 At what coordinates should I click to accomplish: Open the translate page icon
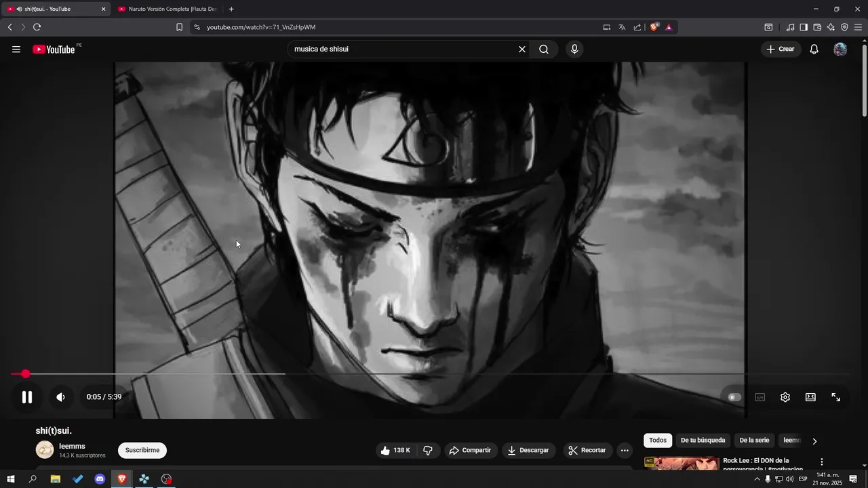pyautogui.click(x=622, y=27)
